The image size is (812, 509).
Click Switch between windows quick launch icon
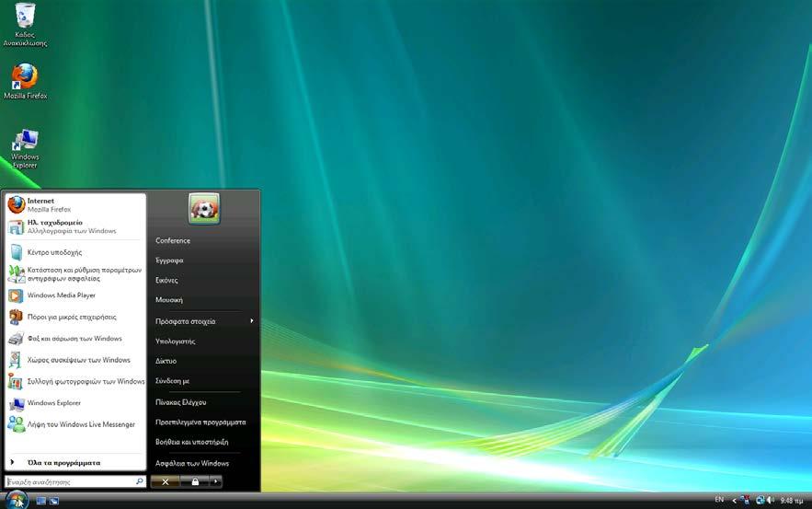[x=54, y=501]
